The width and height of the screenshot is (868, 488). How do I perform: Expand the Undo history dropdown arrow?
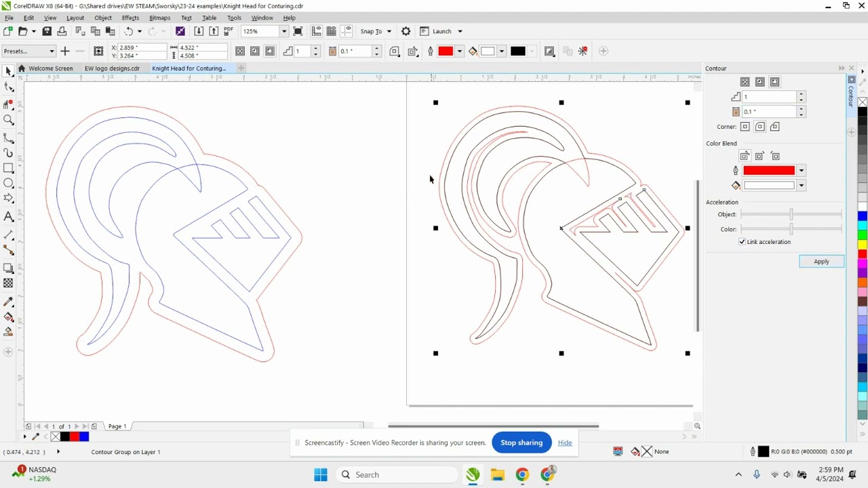[x=140, y=31]
